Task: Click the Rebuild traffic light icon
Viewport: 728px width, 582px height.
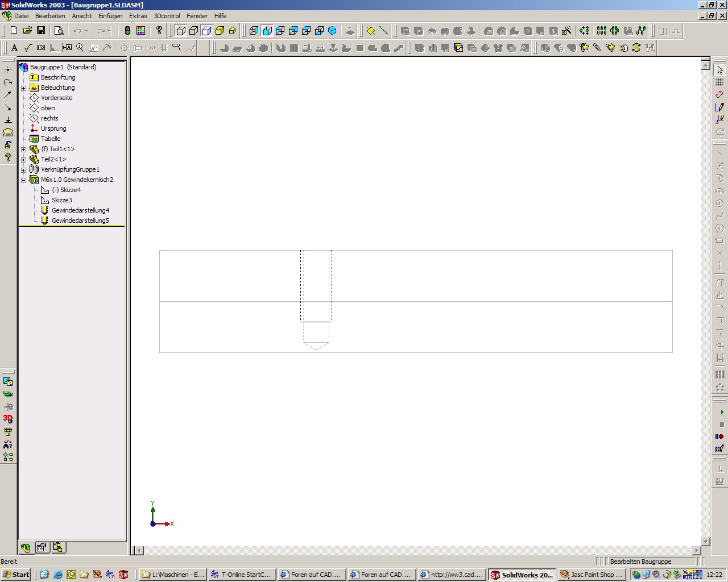Action: click(x=127, y=31)
